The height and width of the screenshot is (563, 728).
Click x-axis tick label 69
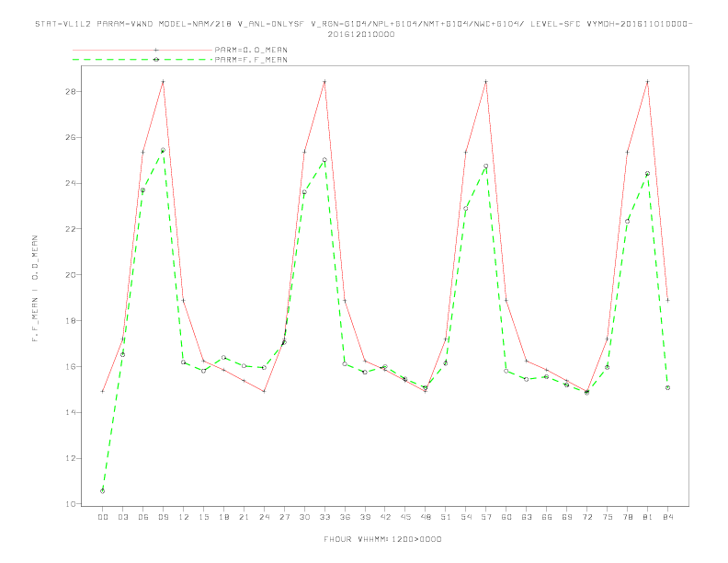pyautogui.click(x=566, y=517)
